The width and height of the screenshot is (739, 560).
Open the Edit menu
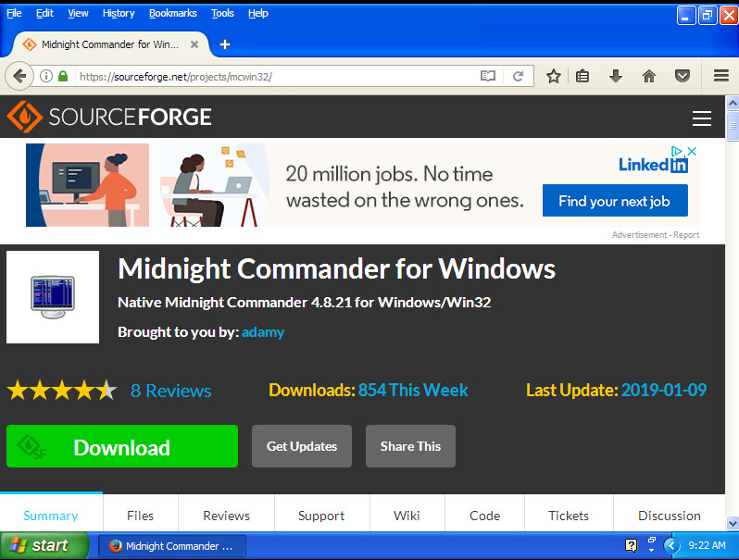click(44, 13)
